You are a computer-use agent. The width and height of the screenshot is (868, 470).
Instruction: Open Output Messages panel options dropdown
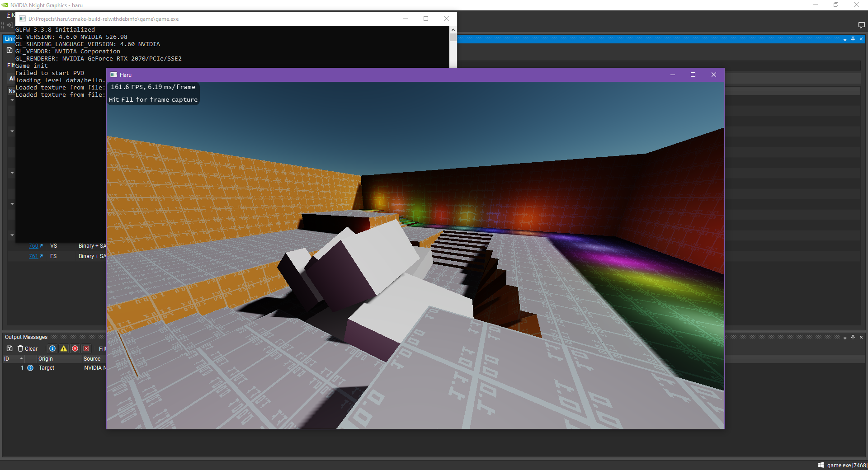tap(845, 338)
